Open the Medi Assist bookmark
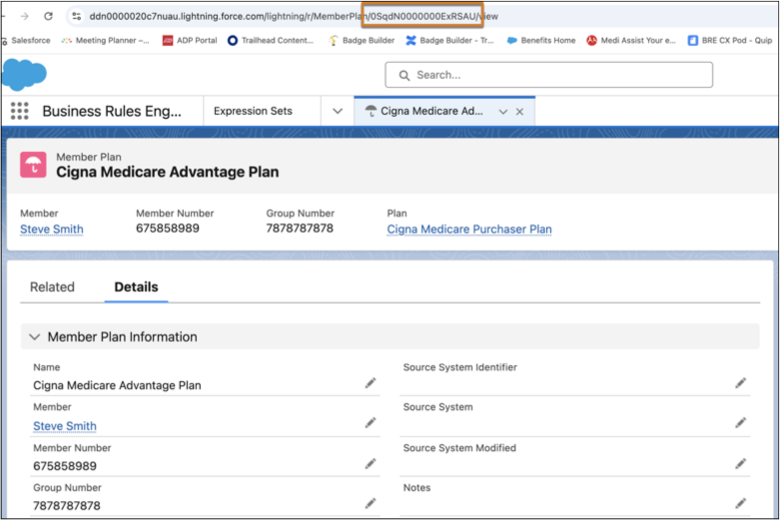Screen dimensions: 780x520 point(631,40)
